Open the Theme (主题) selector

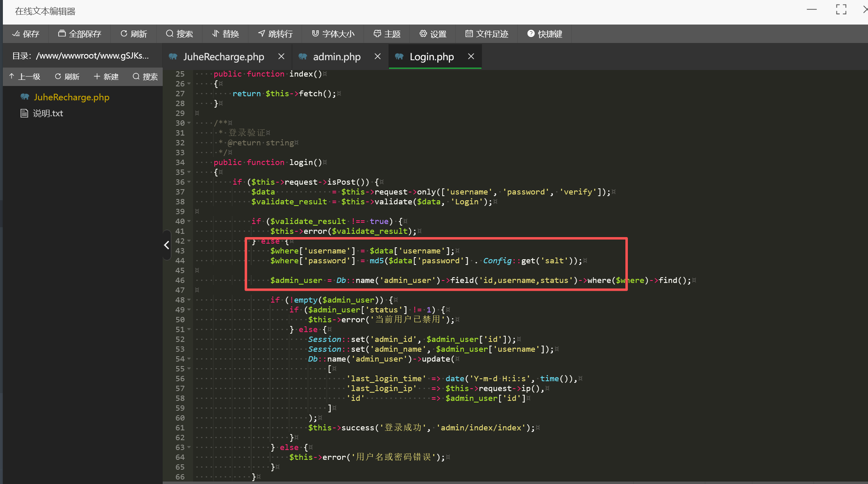pyautogui.click(x=387, y=34)
